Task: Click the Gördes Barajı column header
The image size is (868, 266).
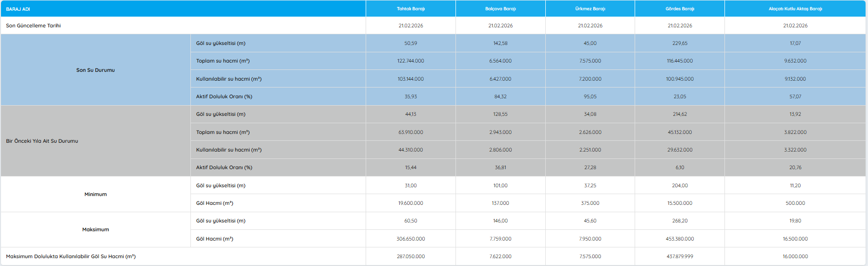Action: (x=680, y=9)
